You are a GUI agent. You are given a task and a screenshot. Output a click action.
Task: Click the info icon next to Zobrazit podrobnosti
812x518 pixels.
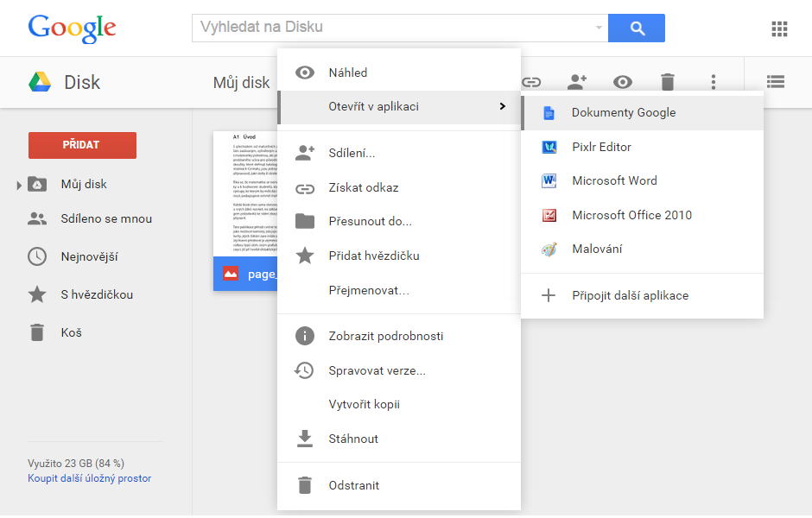(x=304, y=336)
